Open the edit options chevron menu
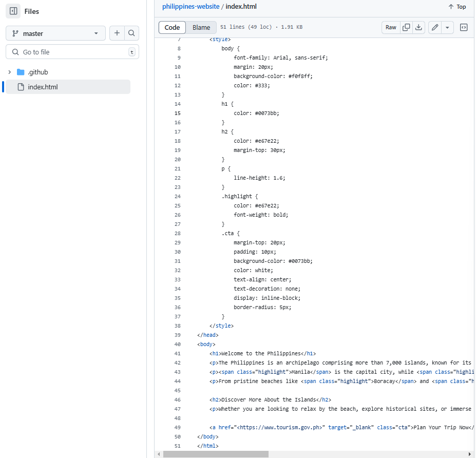 [x=447, y=27]
